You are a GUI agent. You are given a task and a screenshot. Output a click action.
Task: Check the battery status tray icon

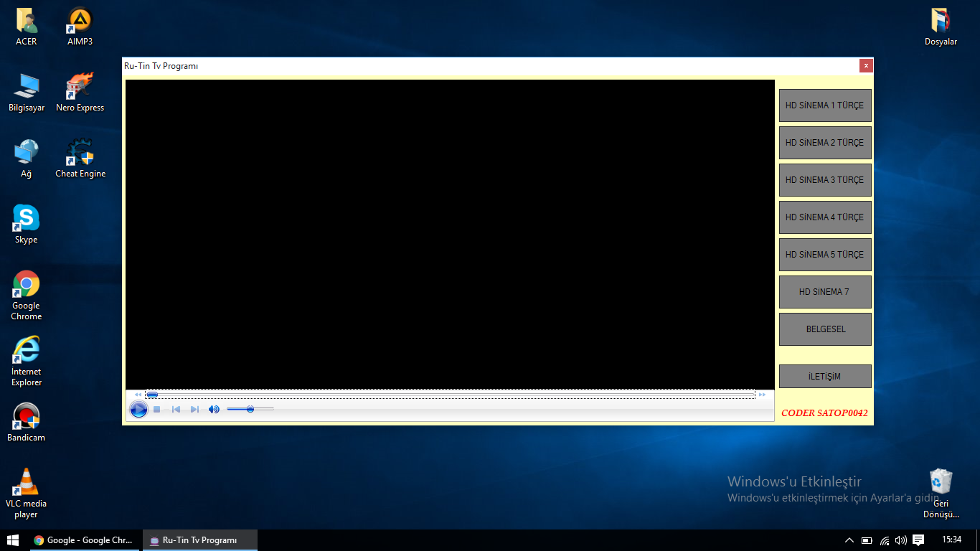click(x=867, y=540)
